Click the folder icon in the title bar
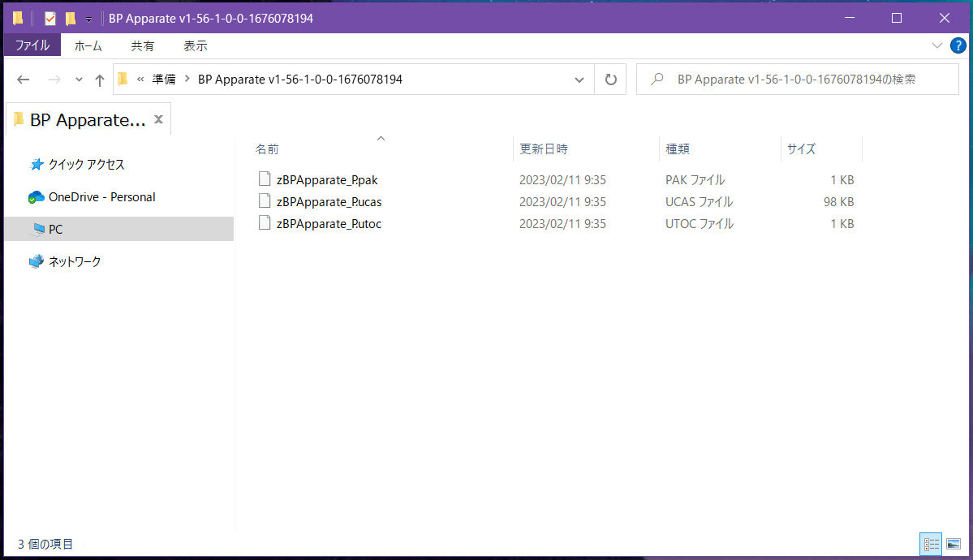 coord(18,18)
